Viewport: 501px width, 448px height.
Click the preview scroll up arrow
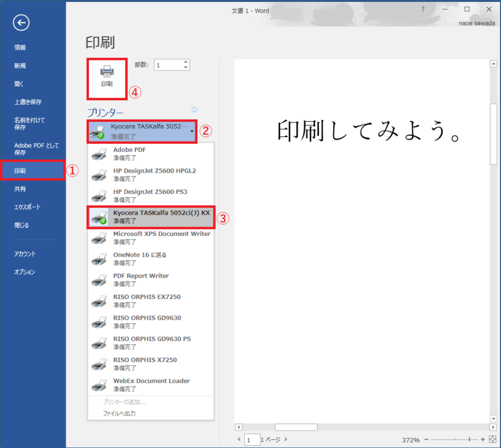coord(493,64)
